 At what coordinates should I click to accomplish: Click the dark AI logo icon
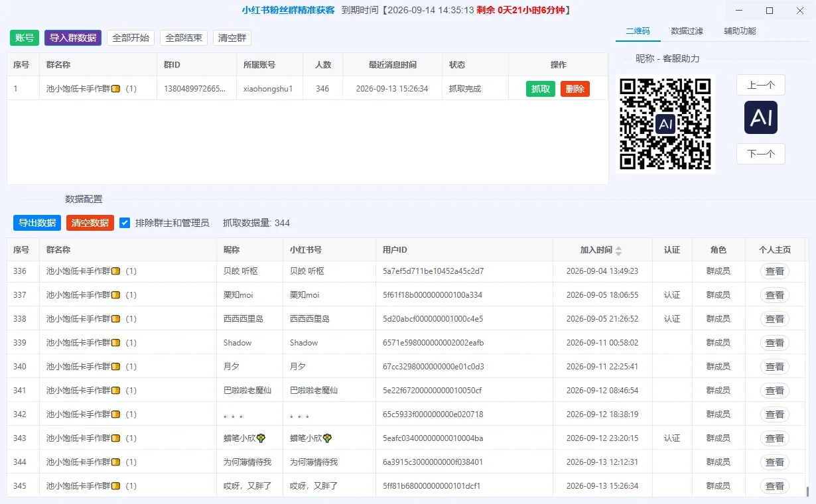(761, 117)
